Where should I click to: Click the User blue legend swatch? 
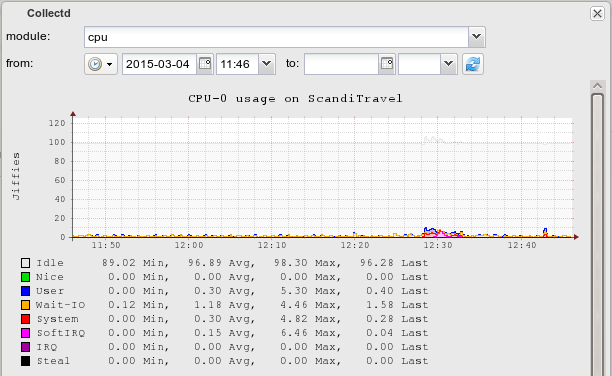tap(25, 291)
